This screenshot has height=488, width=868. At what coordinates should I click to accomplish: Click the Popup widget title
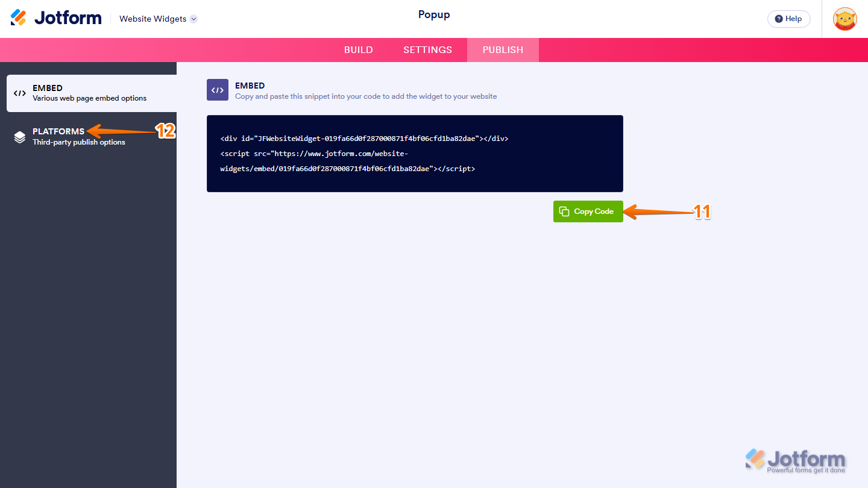(x=434, y=14)
